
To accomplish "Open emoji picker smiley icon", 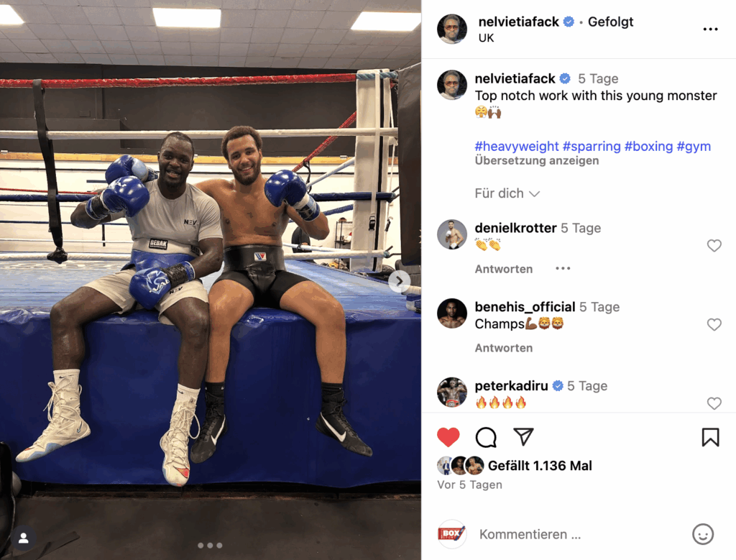I will tap(703, 534).
